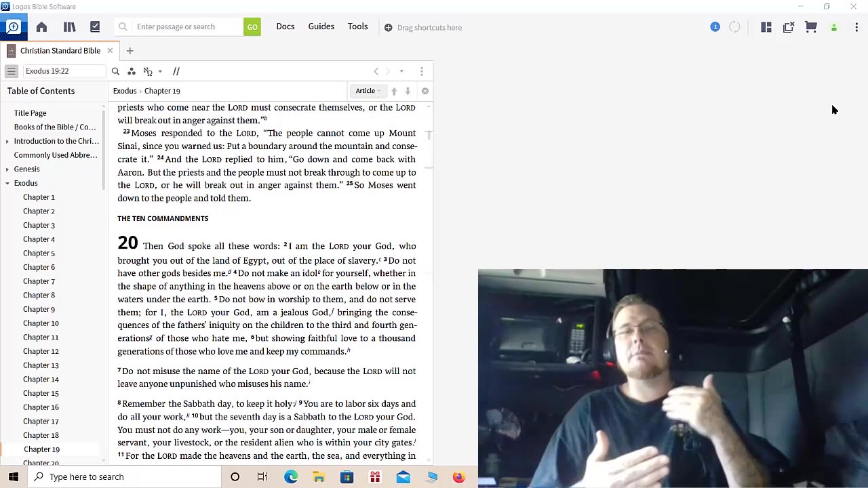868x488 pixels.
Task: Click the Exodus 19:22 reference box
Action: [64, 71]
